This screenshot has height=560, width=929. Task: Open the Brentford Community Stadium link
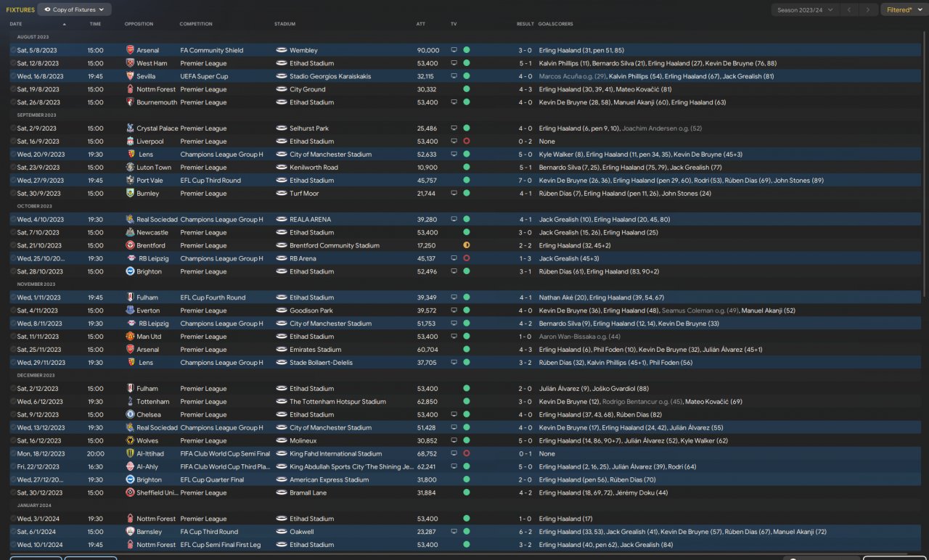(334, 246)
